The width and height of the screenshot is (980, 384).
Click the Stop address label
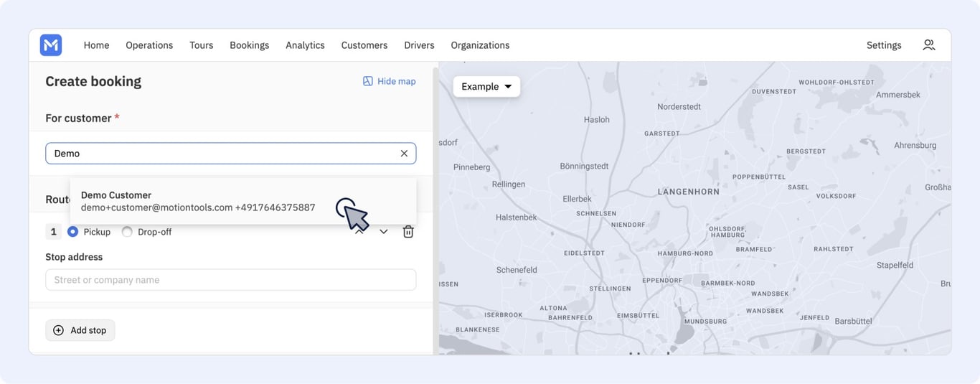(x=74, y=257)
